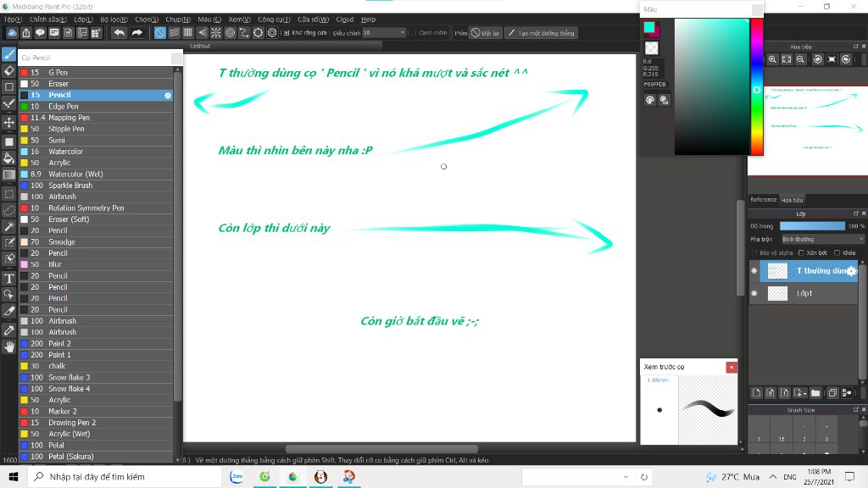Image resolution: width=868 pixels, height=488 pixels.
Task: Click the snap-off icon next to snap tools
Action: (x=159, y=32)
